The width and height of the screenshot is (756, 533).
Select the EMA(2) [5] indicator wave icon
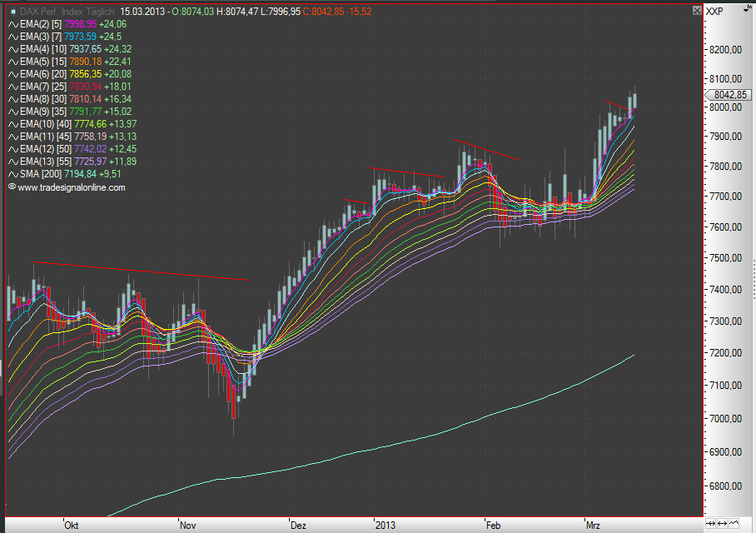tap(12, 25)
